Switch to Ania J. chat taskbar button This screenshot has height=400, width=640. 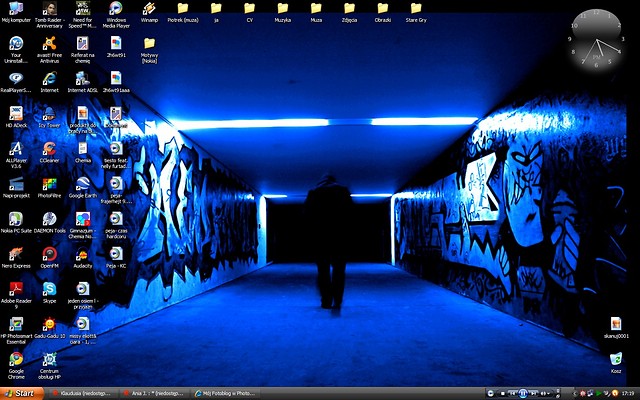155,393
